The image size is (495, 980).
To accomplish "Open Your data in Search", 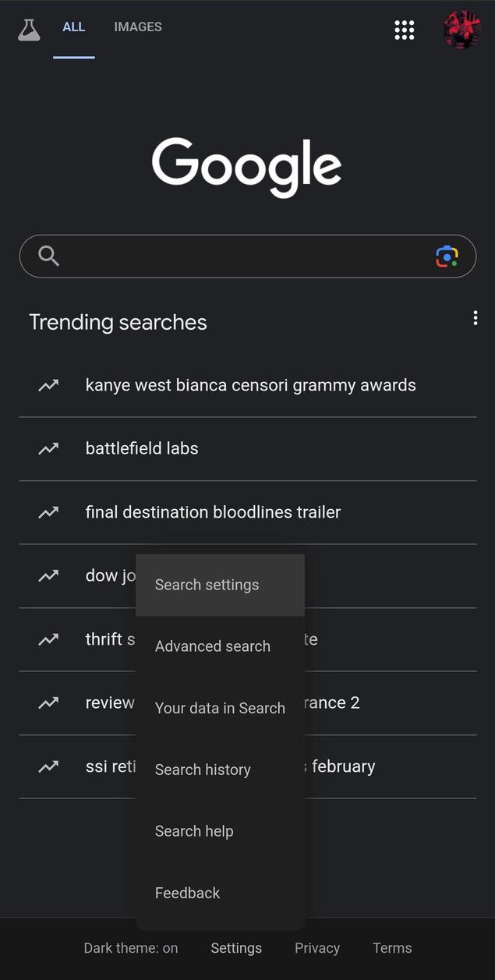I will coord(220,708).
